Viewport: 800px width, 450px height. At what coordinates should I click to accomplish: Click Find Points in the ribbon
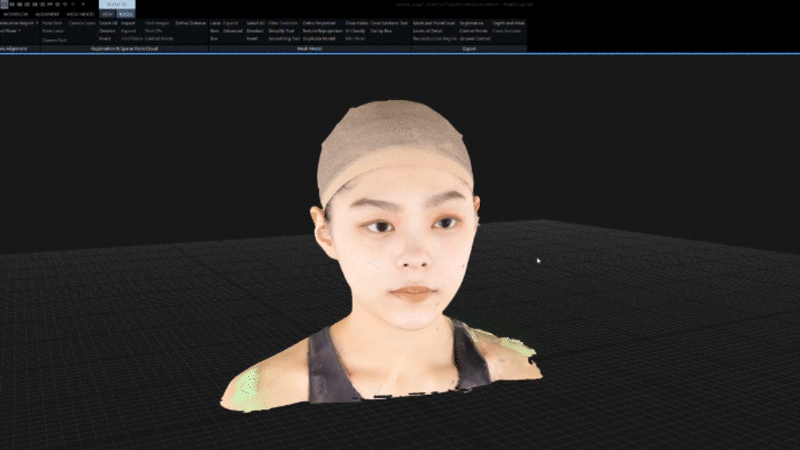click(132, 39)
